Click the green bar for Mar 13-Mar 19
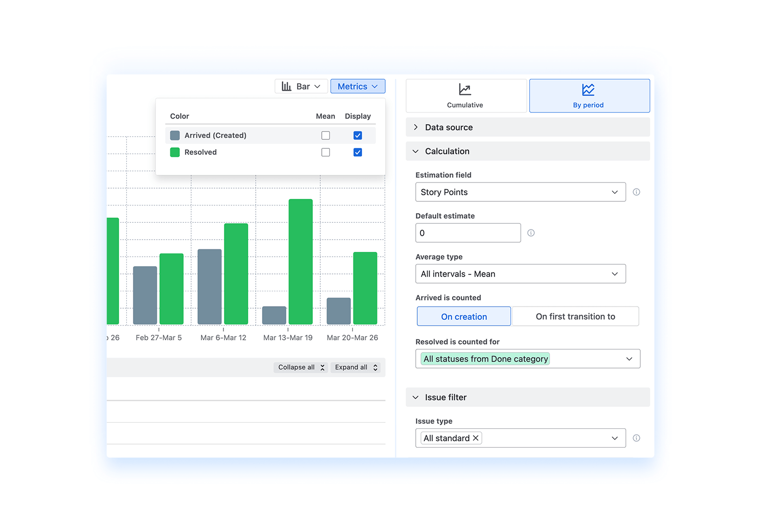The width and height of the screenshot is (761, 532). point(301,262)
